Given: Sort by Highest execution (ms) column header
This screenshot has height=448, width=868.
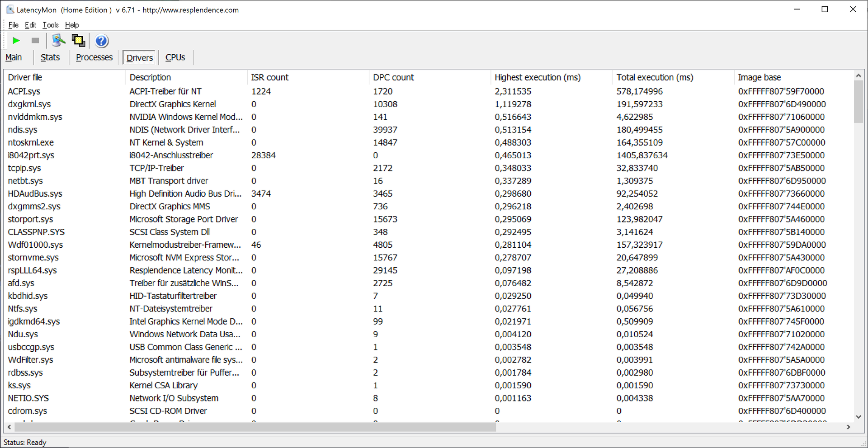Looking at the screenshot, I should point(551,77).
